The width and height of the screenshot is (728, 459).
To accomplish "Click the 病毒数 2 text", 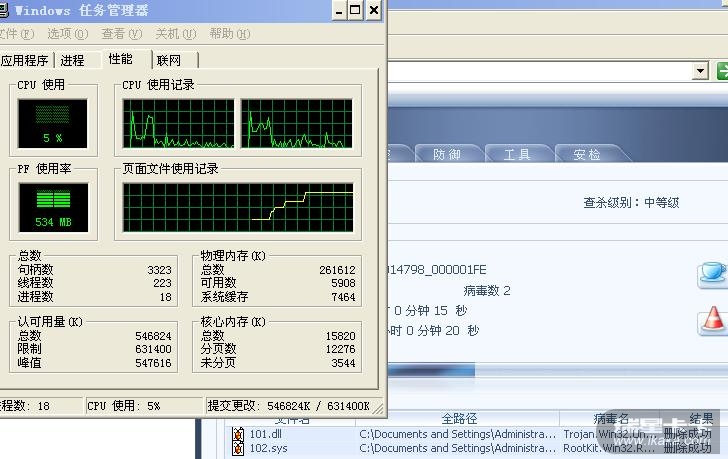I will point(487,291).
